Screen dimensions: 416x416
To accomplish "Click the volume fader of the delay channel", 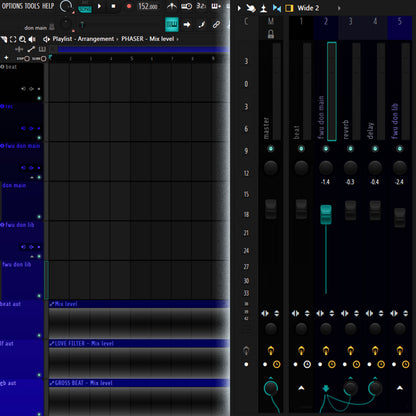I will tap(375, 210).
